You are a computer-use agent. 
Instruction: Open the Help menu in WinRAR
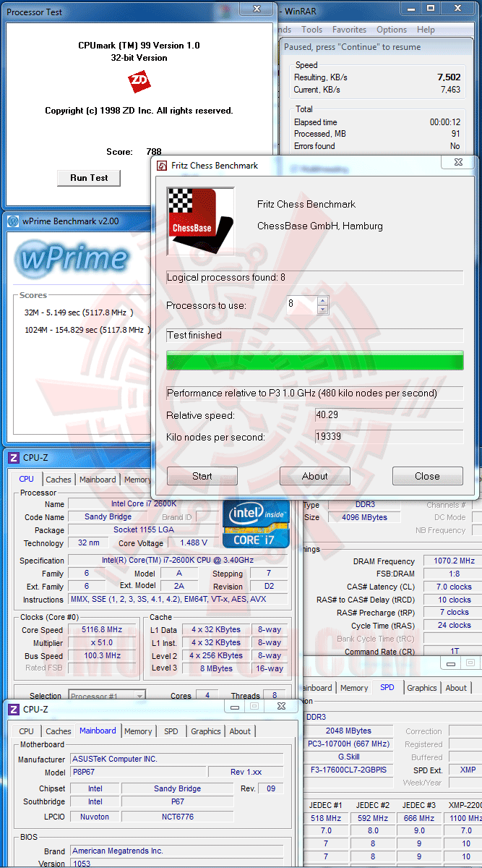coord(426,30)
